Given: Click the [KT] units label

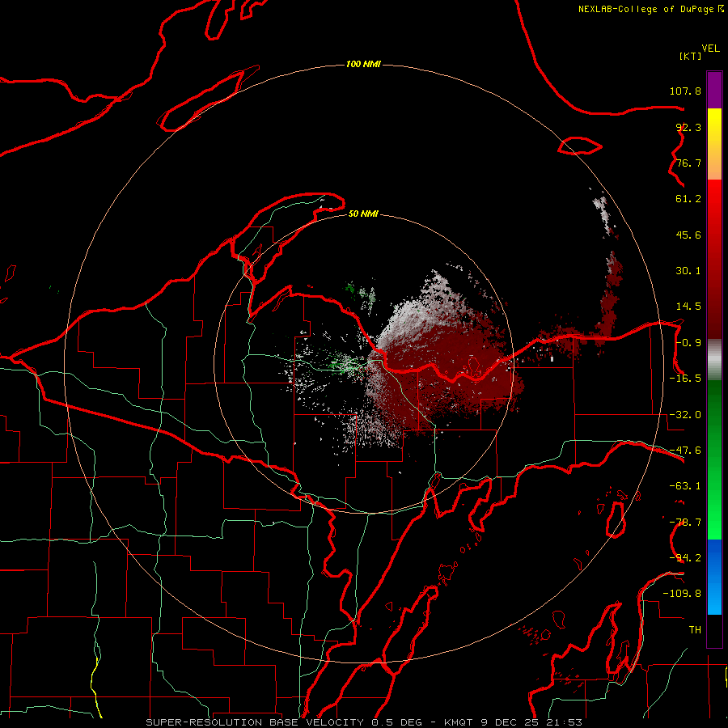Looking at the screenshot, I should click(691, 56).
